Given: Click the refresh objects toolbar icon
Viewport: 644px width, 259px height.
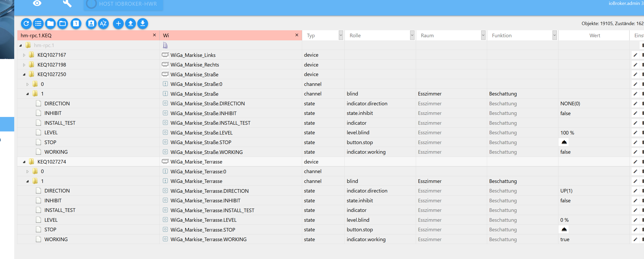Looking at the screenshot, I should (x=26, y=24).
